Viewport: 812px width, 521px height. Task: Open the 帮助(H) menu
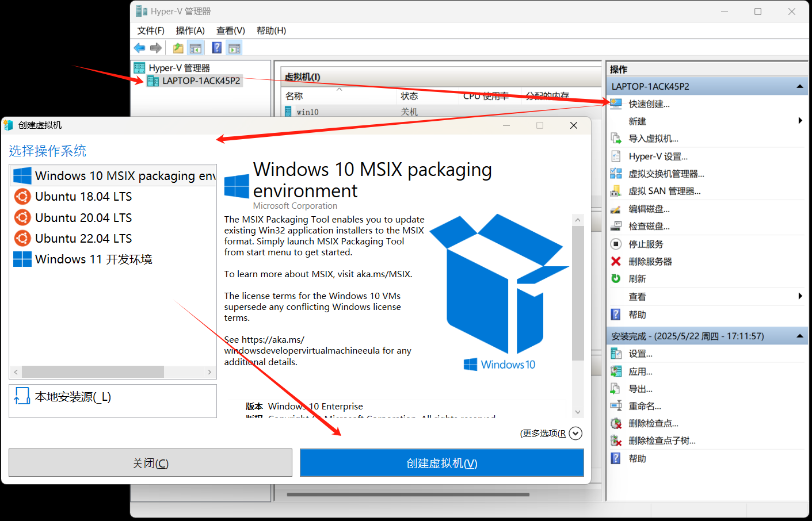click(271, 30)
